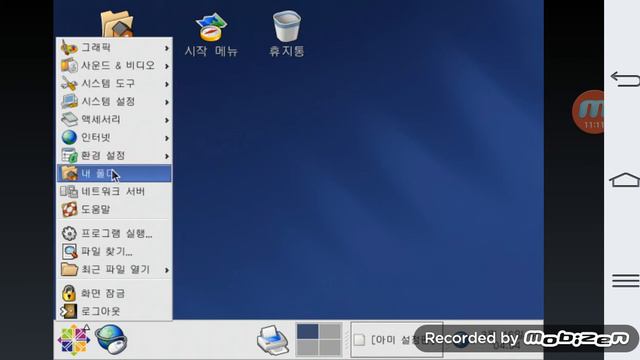Image resolution: width=640 pixels, height=360 pixels.
Task: Click the 시스템 도구 tools icon
Action: [x=69, y=83]
